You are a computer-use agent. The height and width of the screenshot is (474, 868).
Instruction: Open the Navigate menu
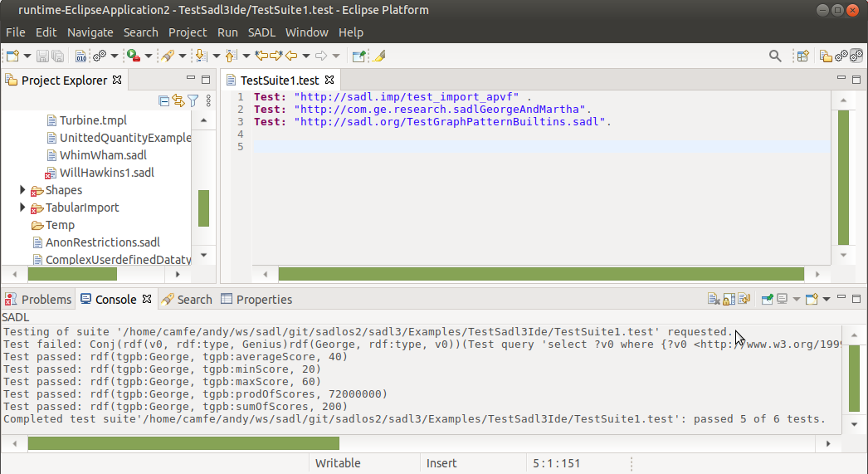[x=90, y=32]
